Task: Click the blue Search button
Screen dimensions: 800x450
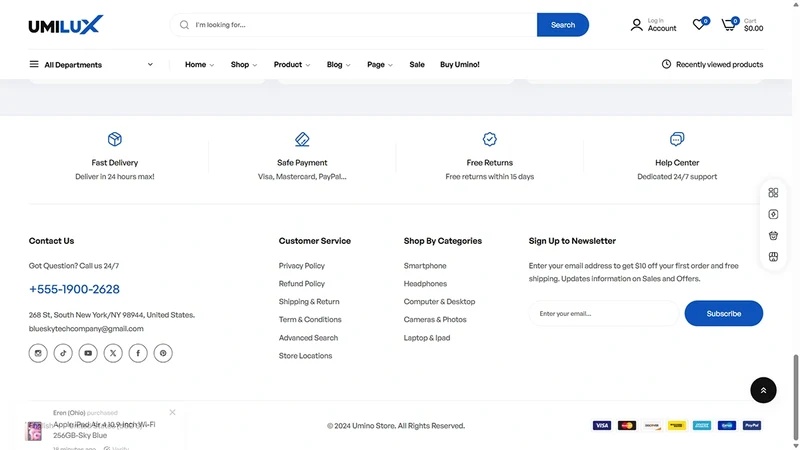Action: 563,25
